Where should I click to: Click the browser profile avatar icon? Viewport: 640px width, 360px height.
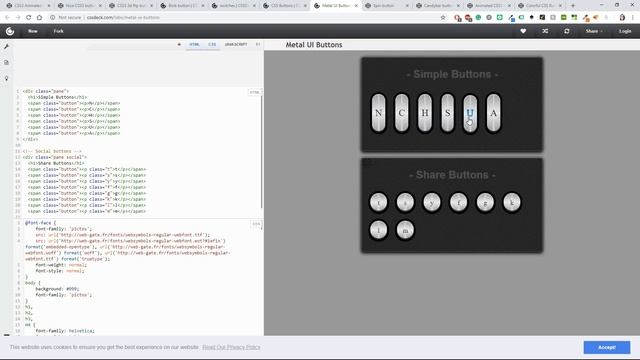[x=622, y=18]
